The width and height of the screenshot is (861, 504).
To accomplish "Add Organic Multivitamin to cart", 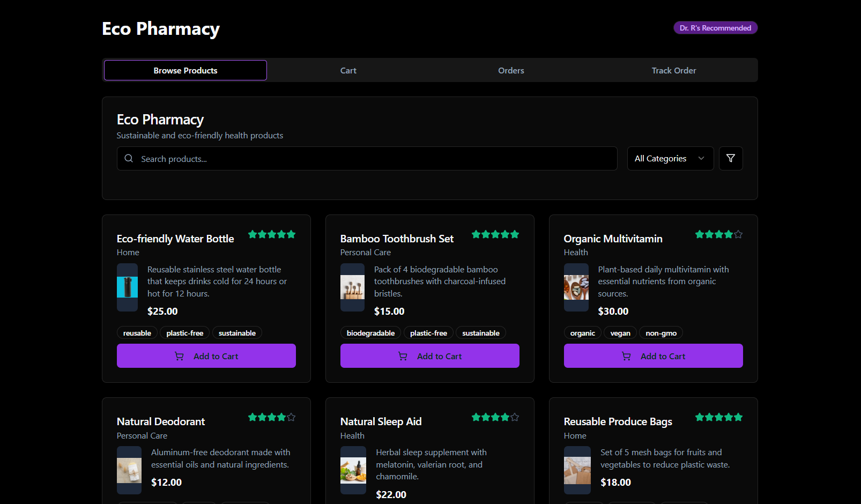I will tap(654, 356).
